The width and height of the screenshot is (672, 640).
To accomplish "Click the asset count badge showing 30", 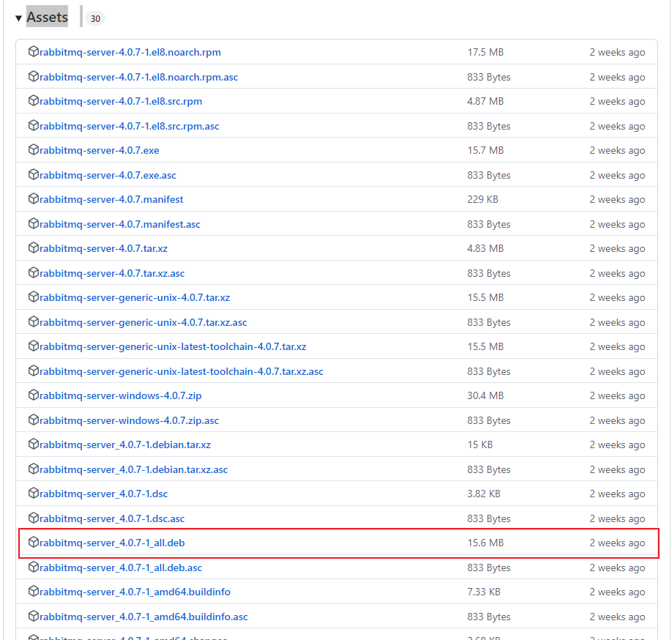I will coord(95,18).
